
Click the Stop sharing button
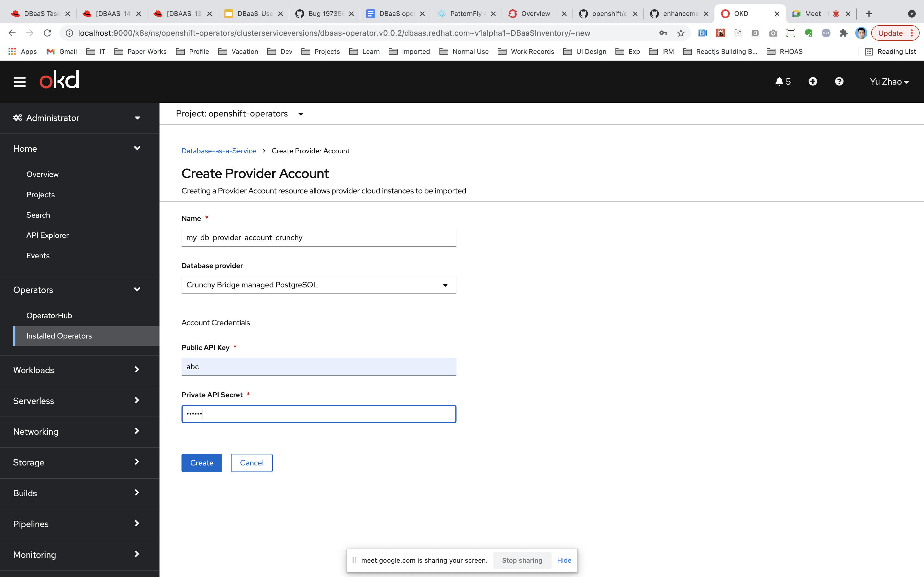point(522,560)
